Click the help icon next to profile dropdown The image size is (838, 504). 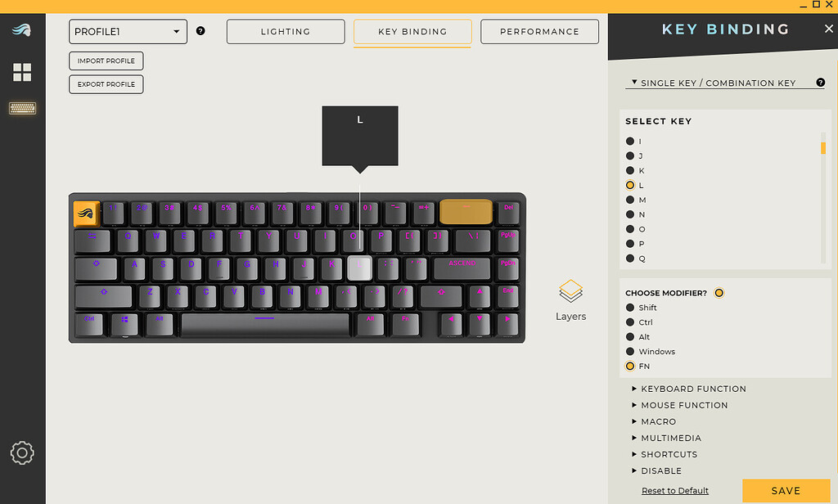coord(200,31)
